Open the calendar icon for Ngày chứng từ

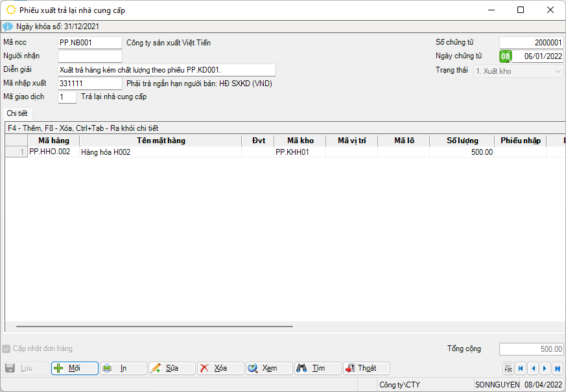point(505,56)
